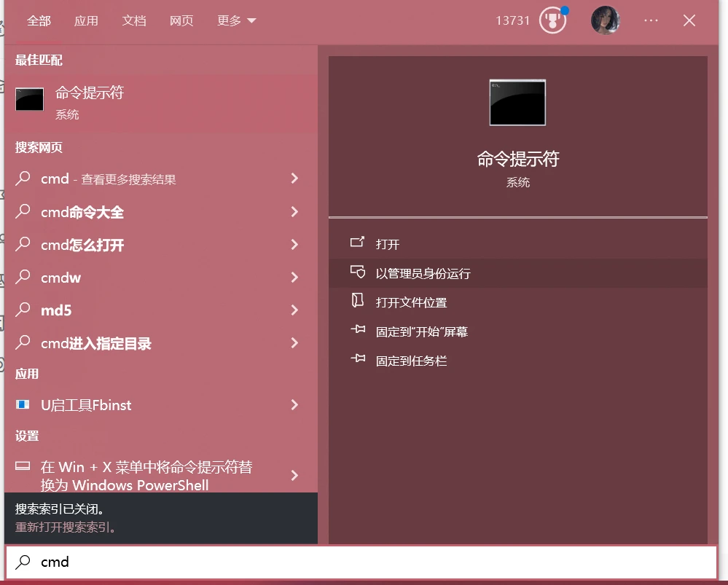The width and height of the screenshot is (728, 585).
Task: Select 打开 in the actions list
Action: (517, 244)
